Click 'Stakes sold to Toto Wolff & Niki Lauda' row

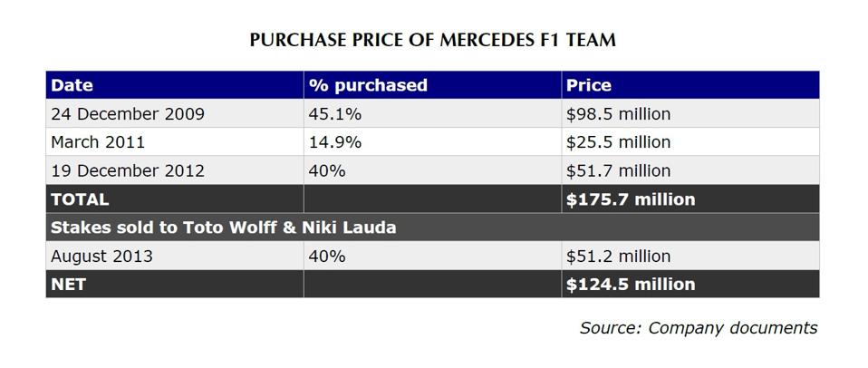click(x=224, y=228)
